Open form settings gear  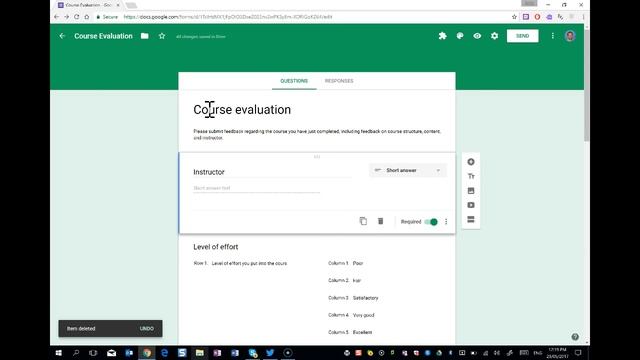pos(494,36)
